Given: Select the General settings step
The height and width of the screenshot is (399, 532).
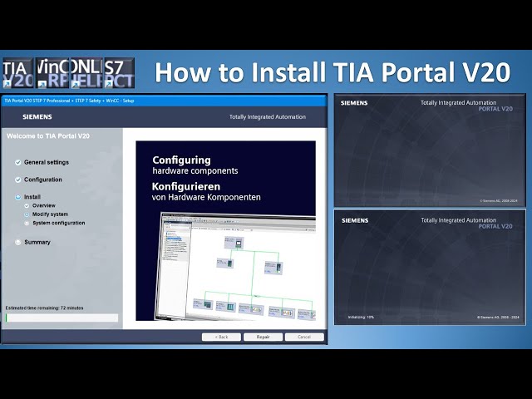Looking at the screenshot, I should 47,163.
